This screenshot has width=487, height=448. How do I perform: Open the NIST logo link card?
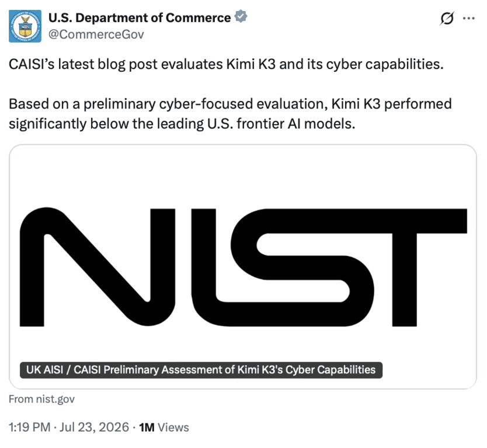click(243, 267)
